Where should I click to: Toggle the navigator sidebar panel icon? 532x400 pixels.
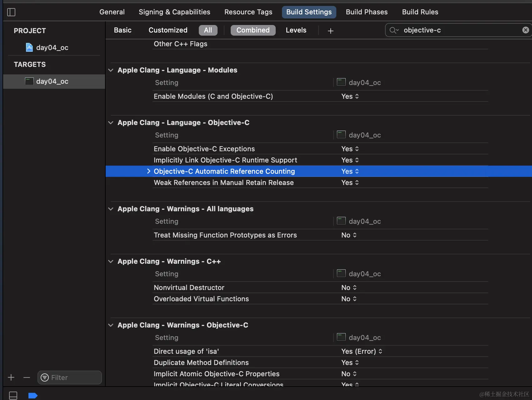[x=11, y=12]
